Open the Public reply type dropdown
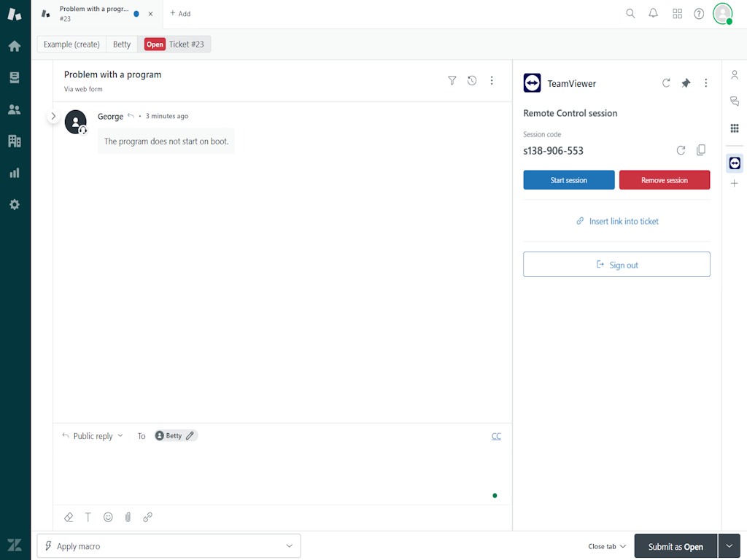 click(93, 435)
